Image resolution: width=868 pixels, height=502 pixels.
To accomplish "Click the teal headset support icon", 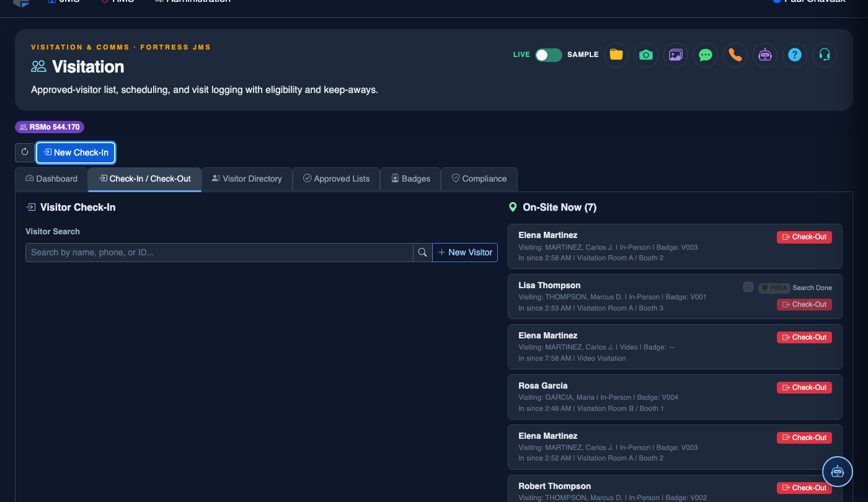I will [x=824, y=55].
